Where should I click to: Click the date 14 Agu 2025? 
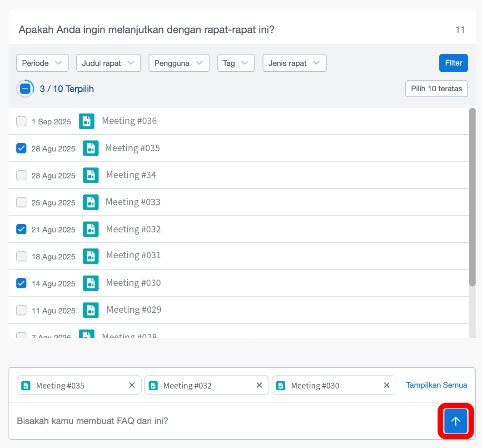pos(54,284)
